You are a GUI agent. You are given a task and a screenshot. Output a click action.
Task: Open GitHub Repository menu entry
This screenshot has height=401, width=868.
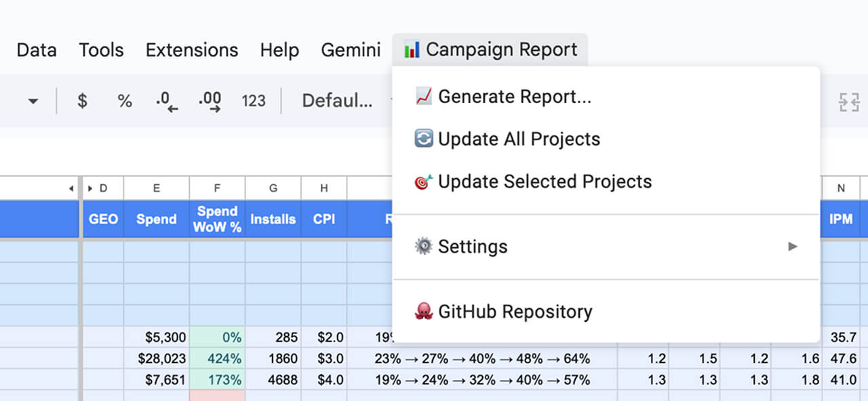coord(515,312)
